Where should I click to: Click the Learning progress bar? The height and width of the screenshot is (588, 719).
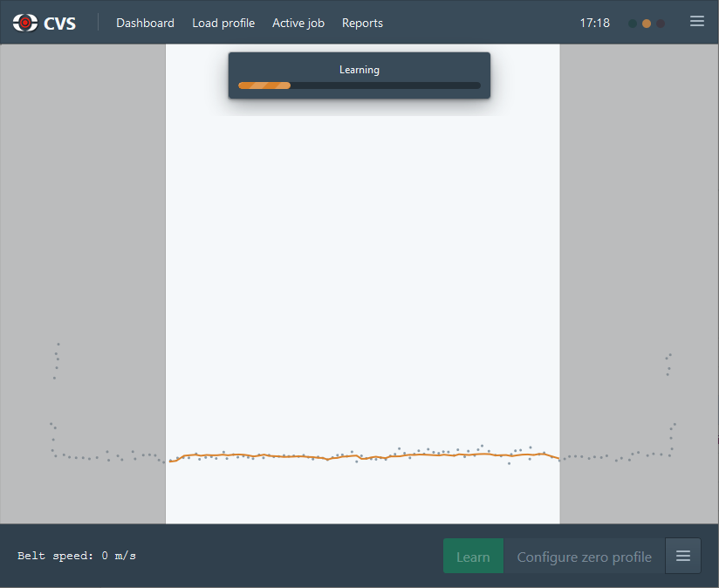(359, 85)
